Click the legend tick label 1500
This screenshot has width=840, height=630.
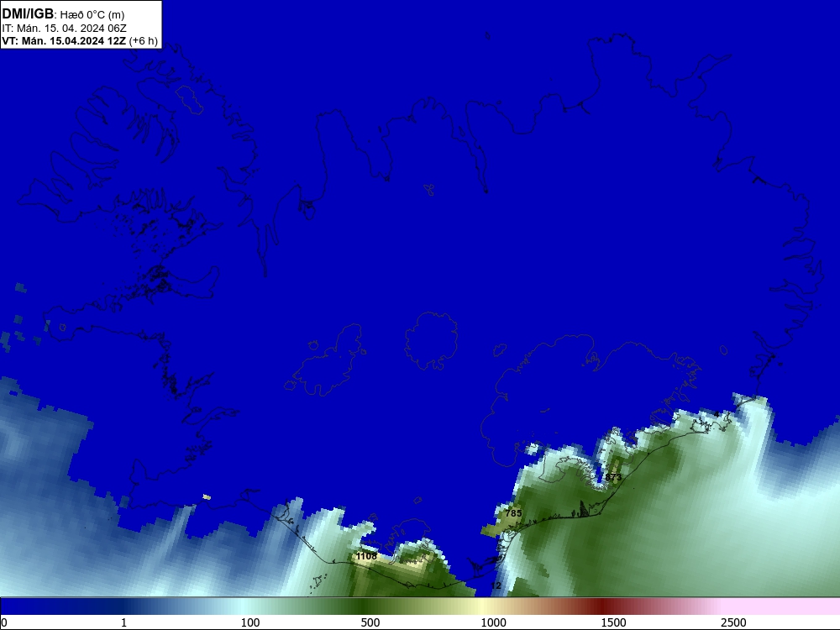[613, 622]
